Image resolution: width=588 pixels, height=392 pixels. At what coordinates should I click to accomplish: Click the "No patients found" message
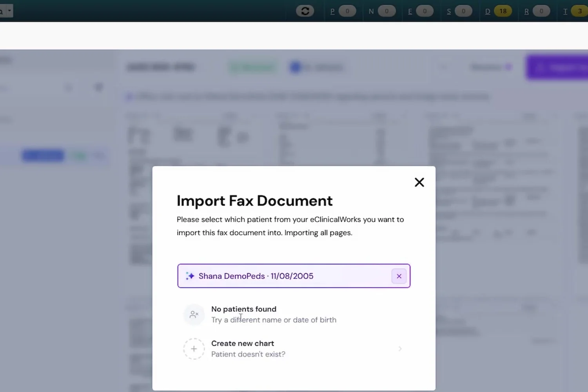244,309
